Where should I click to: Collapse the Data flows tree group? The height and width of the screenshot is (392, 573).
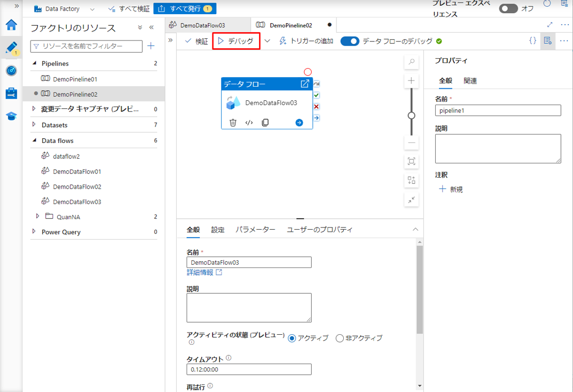34,140
